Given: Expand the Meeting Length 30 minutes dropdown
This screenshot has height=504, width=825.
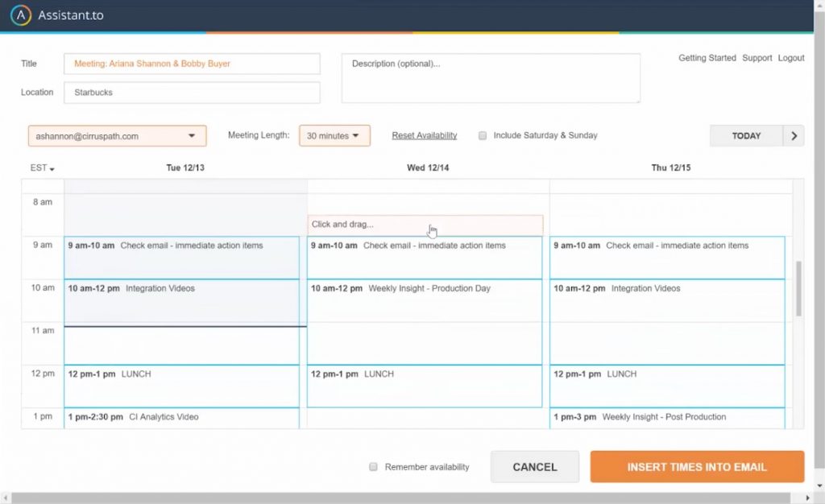Looking at the screenshot, I should [334, 136].
